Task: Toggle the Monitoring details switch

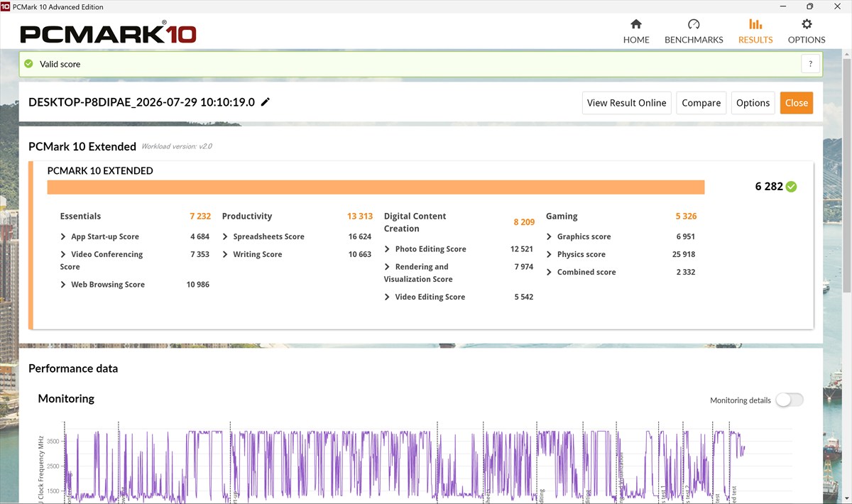Action: (790, 400)
